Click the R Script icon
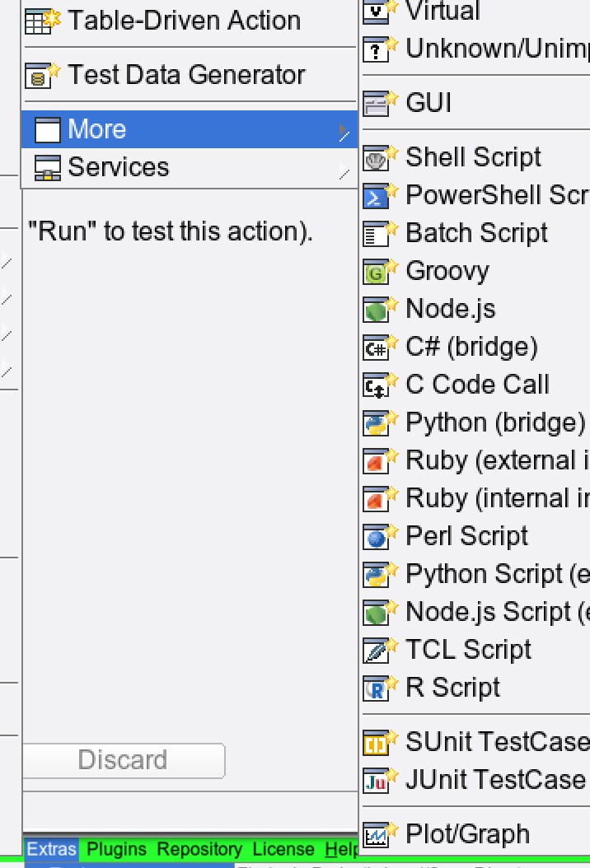The height and width of the screenshot is (868, 590). [377, 688]
